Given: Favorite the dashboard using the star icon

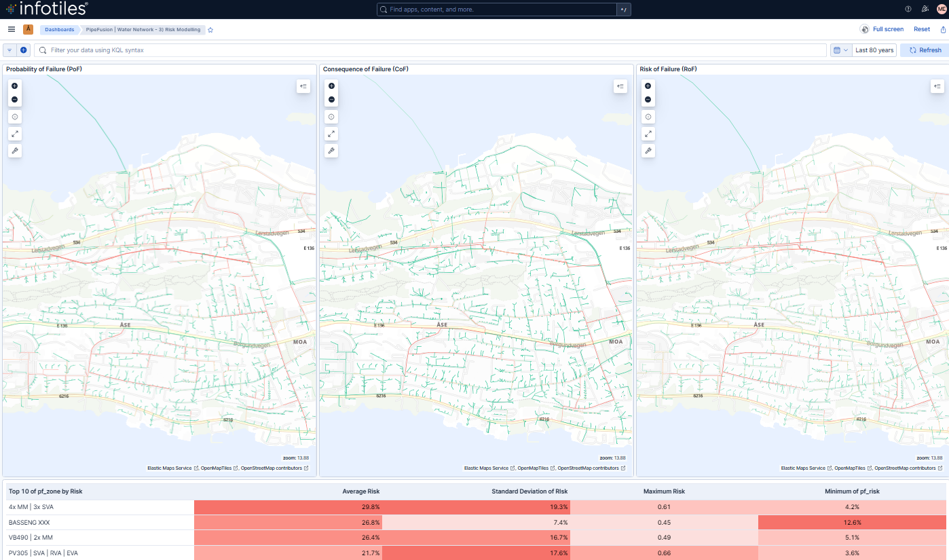Looking at the screenshot, I should click(210, 30).
